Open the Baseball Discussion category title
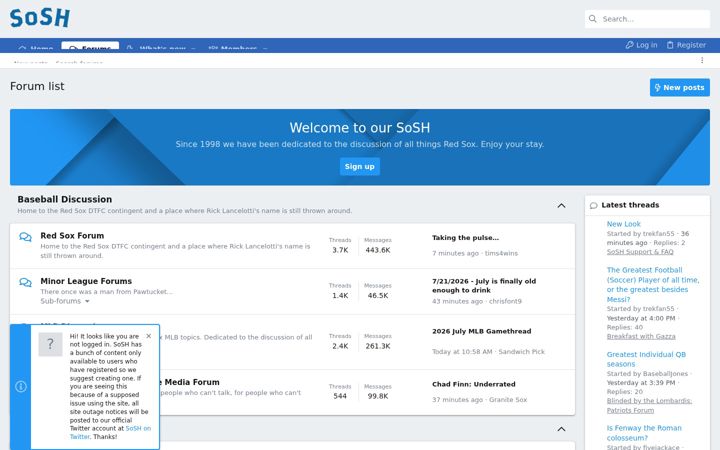 tap(65, 199)
